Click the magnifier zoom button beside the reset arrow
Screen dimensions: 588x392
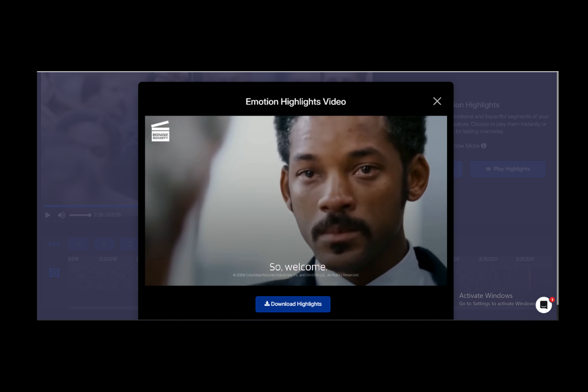pyautogui.click(x=104, y=244)
